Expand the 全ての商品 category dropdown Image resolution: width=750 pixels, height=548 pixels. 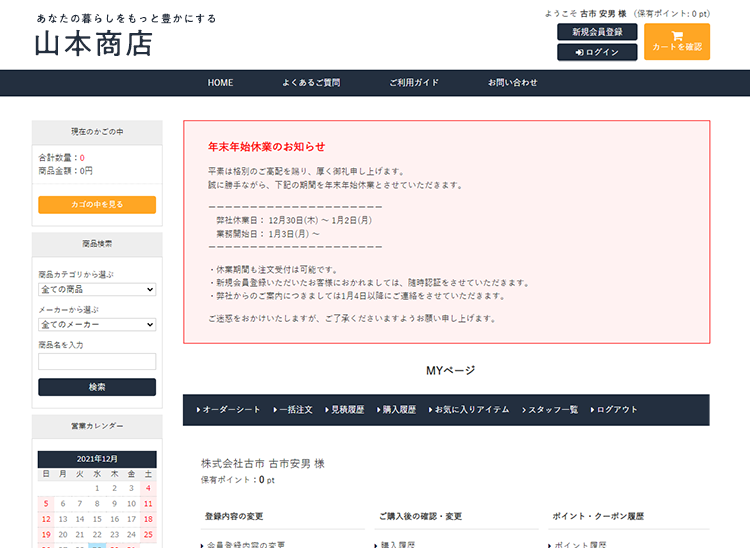[x=97, y=289]
